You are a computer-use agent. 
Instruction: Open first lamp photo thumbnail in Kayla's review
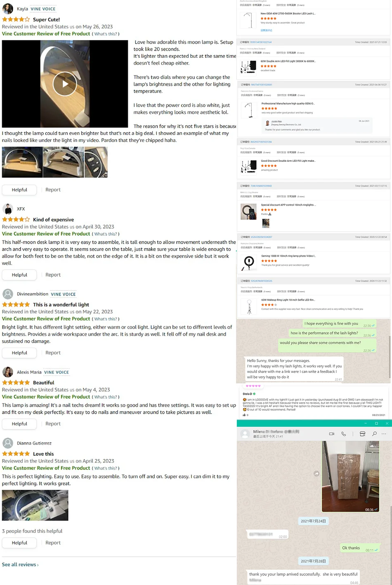(x=22, y=163)
